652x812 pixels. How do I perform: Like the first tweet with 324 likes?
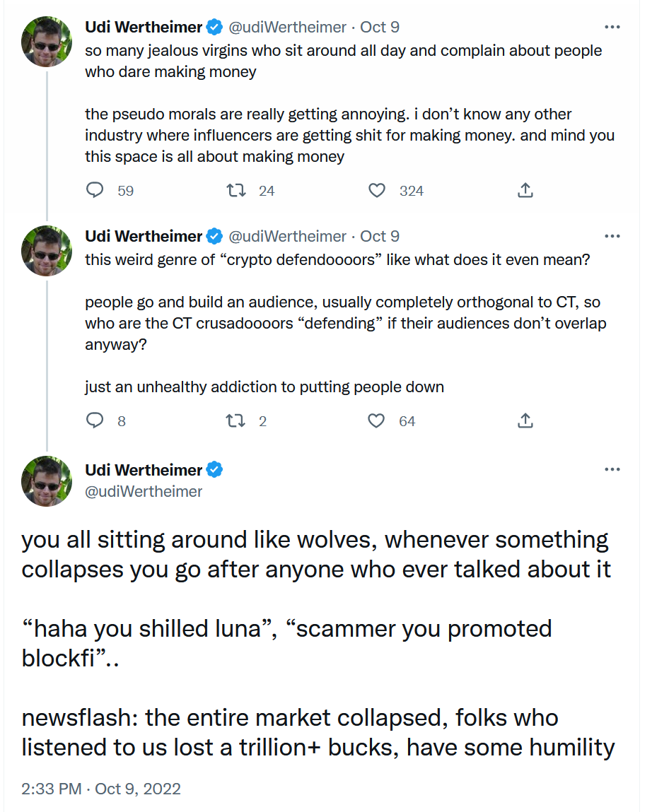[x=378, y=191]
